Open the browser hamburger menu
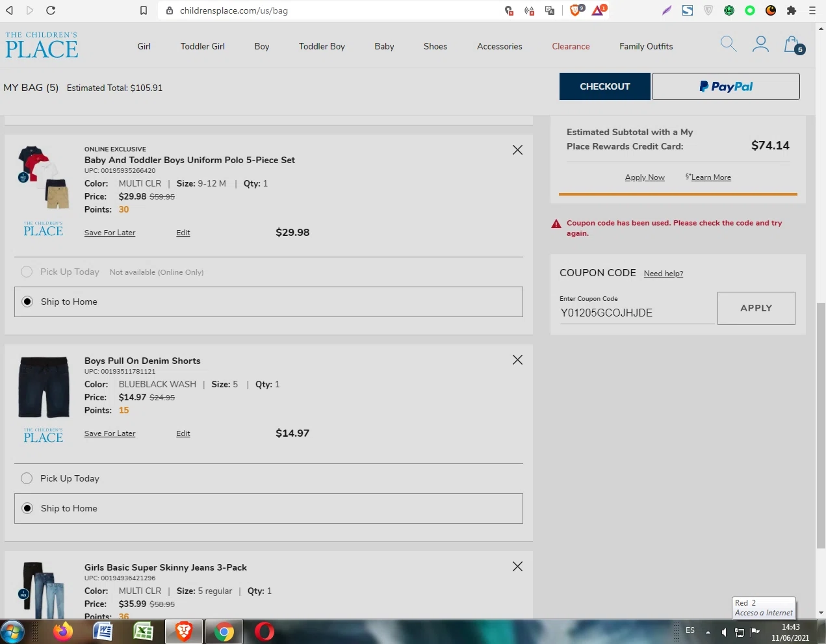The height and width of the screenshot is (644, 826). coord(812,10)
